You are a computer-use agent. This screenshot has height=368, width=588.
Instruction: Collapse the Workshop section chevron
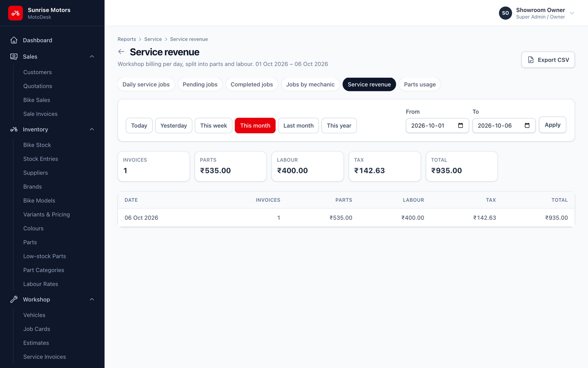(92, 300)
